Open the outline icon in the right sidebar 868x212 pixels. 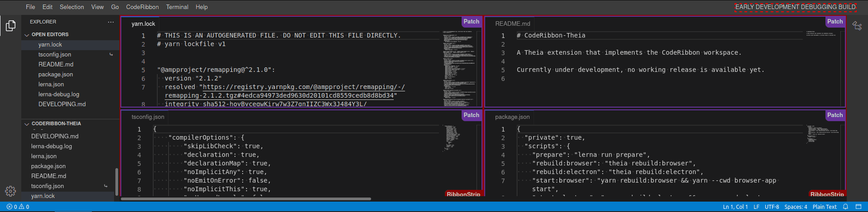tap(857, 26)
